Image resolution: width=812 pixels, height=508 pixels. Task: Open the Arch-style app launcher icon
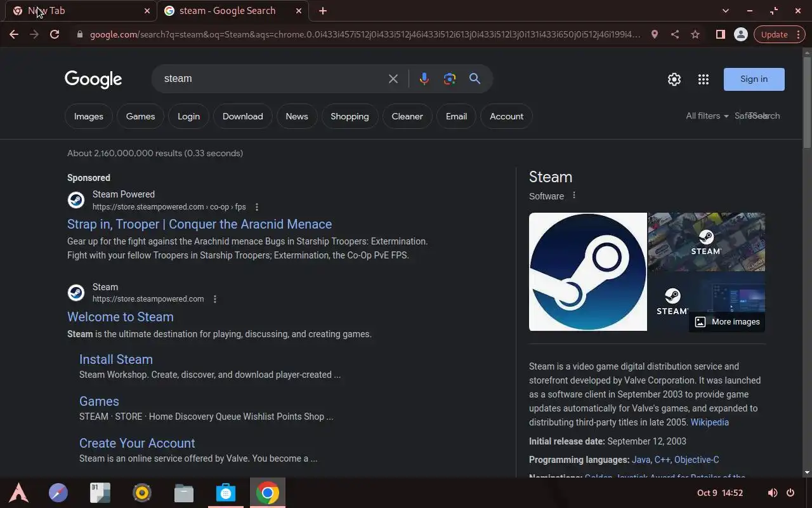tap(18, 493)
